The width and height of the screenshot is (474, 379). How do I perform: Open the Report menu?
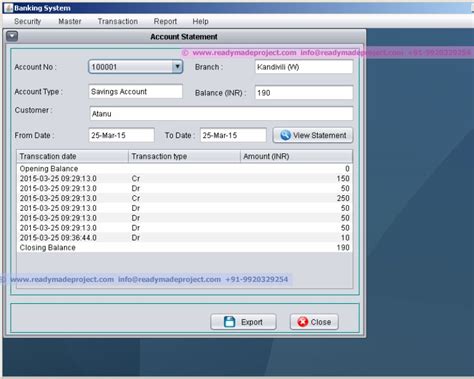165,21
